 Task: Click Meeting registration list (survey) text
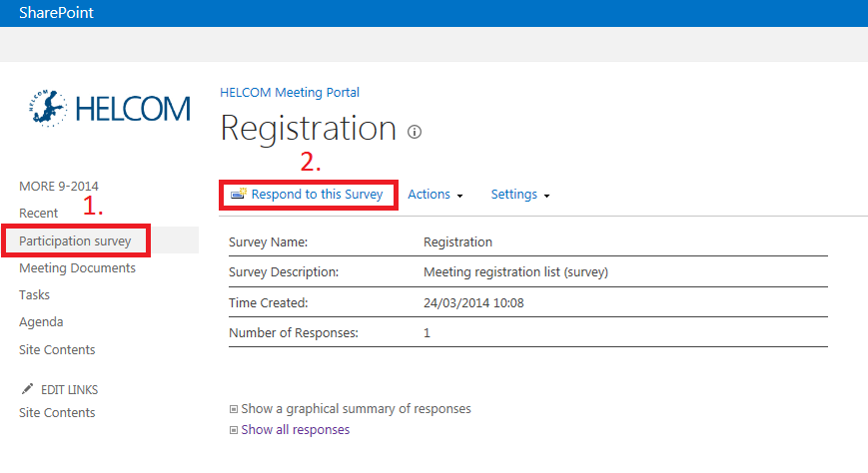click(x=516, y=272)
